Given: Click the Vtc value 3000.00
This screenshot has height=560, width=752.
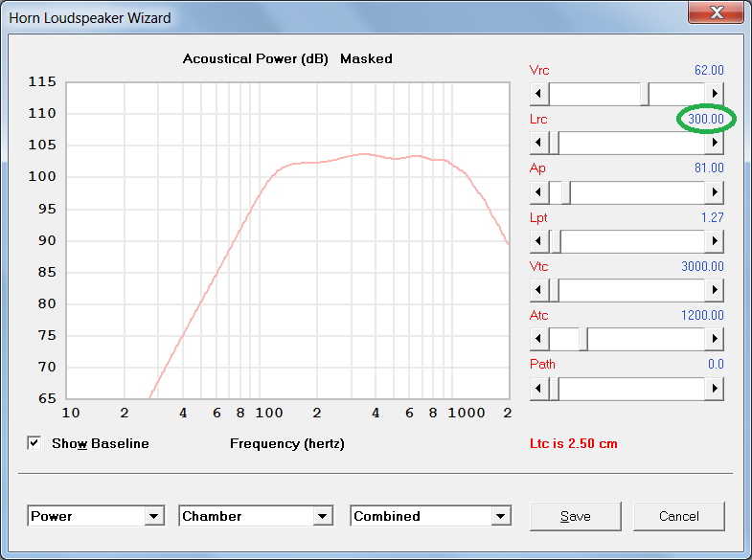Looking at the screenshot, I should pyautogui.click(x=702, y=266).
